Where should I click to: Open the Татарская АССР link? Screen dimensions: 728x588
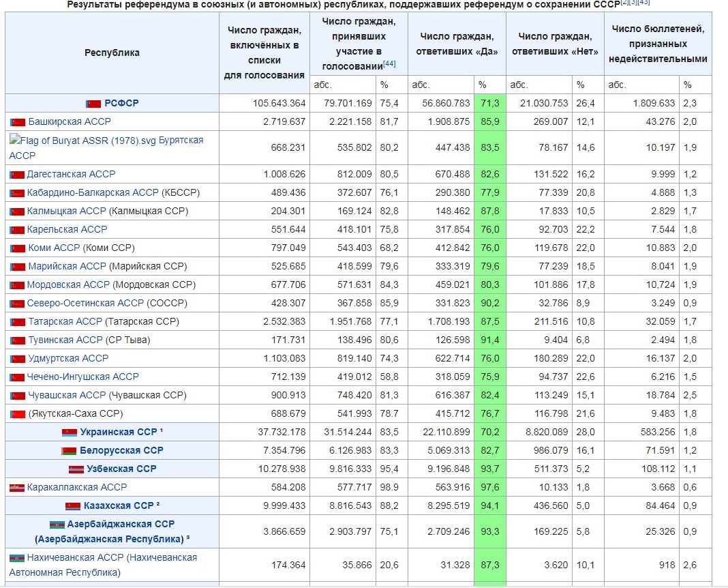click(65, 321)
